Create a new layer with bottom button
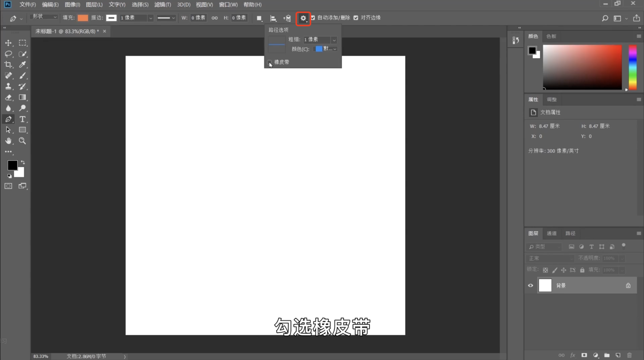The height and width of the screenshot is (360, 644). [618, 355]
